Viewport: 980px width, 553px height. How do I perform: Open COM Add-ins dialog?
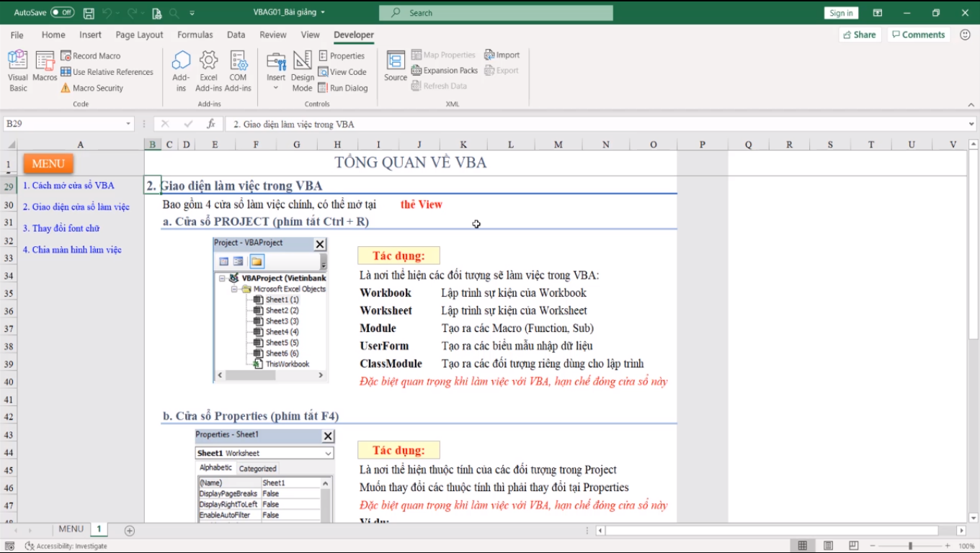[238, 71]
